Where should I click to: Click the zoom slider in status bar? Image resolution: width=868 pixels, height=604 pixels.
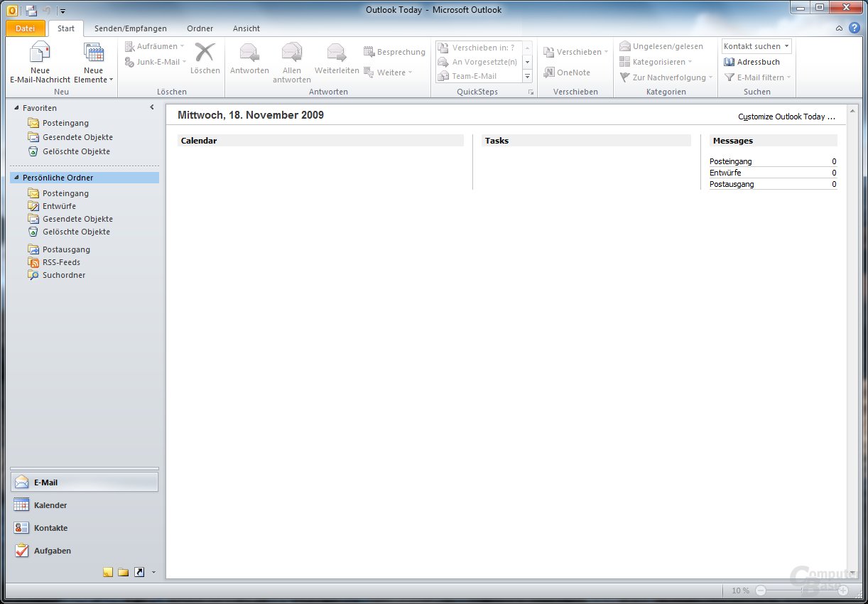coord(802,590)
